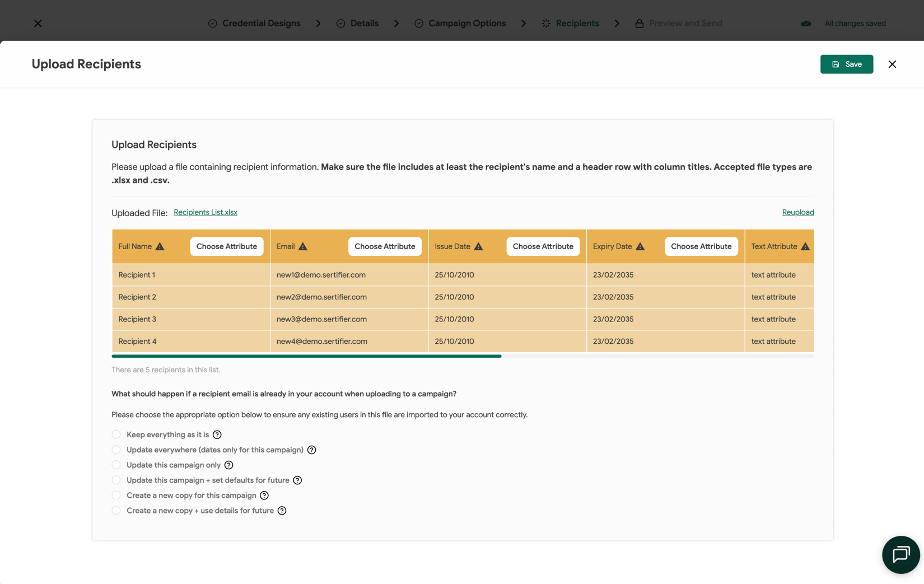Click the recipient count note below the table
The width and height of the screenshot is (924, 584).
point(166,370)
